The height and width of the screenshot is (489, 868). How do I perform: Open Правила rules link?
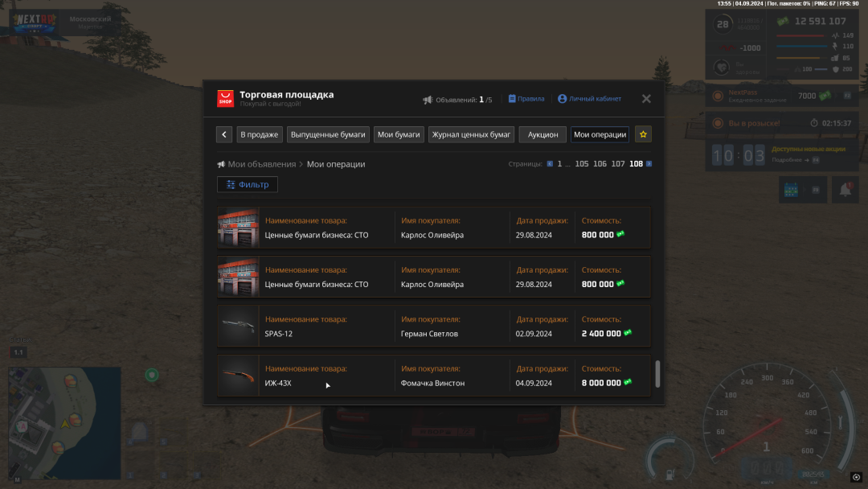(x=526, y=99)
